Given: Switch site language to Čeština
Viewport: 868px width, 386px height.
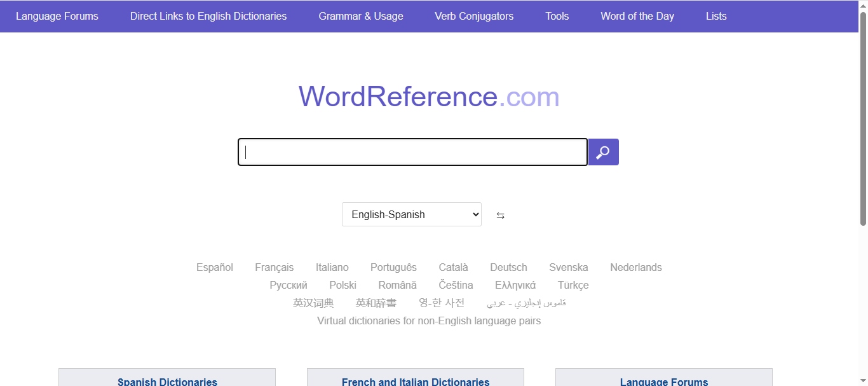Looking at the screenshot, I should (x=456, y=285).
